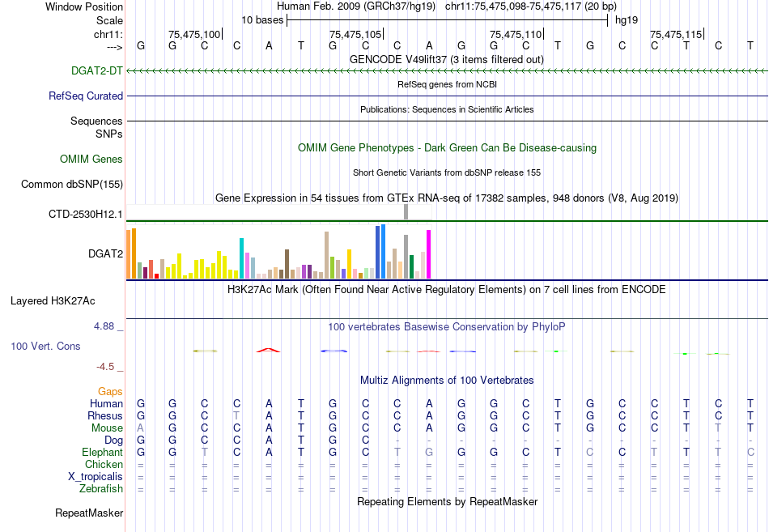The image size is (769, 532).
Task: Select the OMIM Genes track label
Action: 91,159
